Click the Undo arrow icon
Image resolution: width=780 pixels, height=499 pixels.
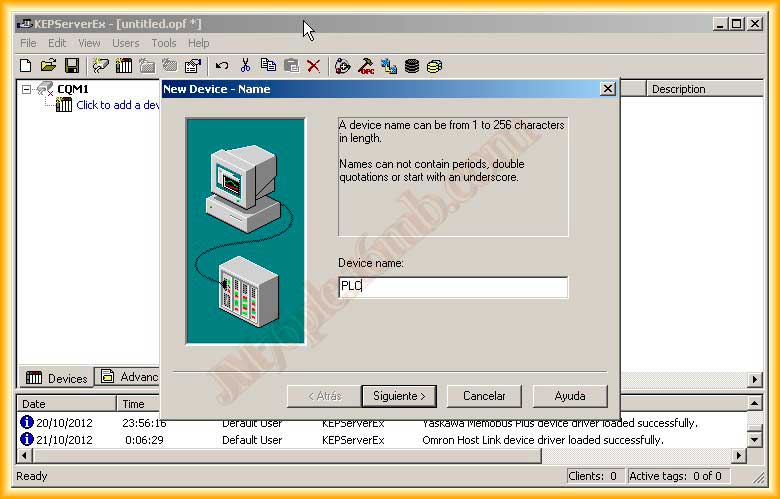(221, 66)
